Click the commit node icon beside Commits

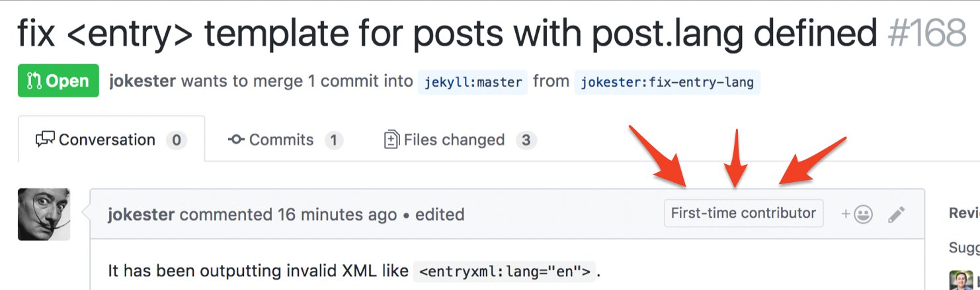pos(236,140)
